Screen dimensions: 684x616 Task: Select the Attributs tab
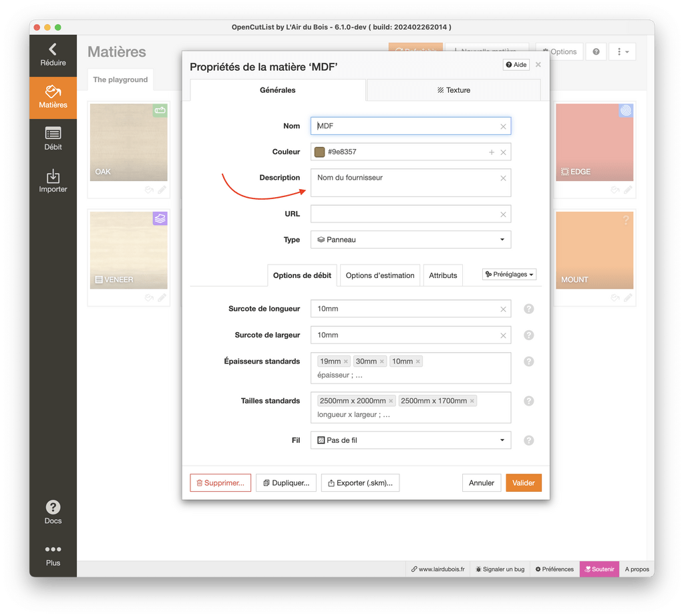coord(443,275)
